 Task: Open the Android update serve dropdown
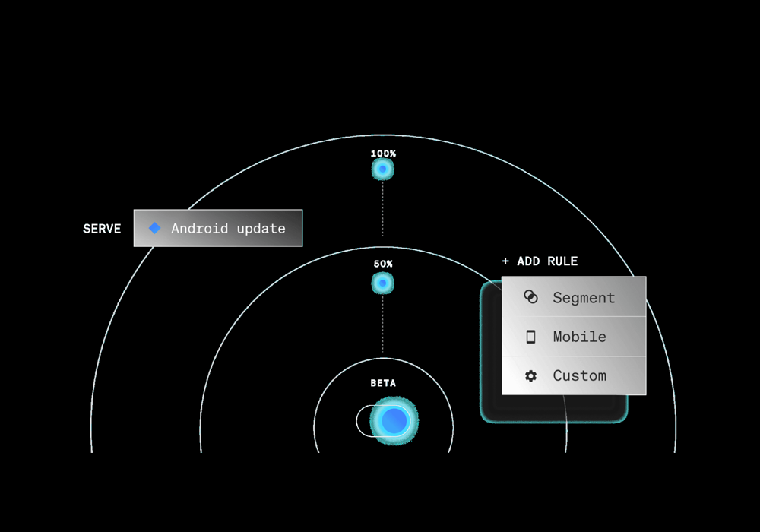tap(218, 228)
